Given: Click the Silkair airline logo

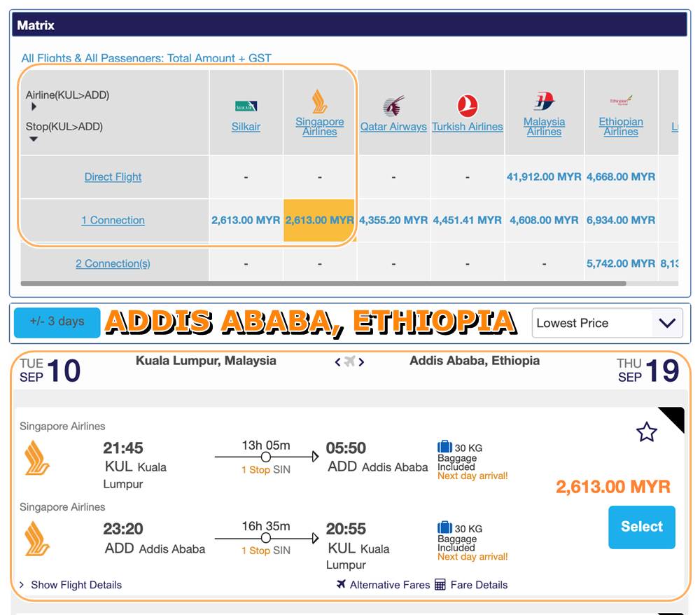Looking at the screenshot, I should click(246, 106).
